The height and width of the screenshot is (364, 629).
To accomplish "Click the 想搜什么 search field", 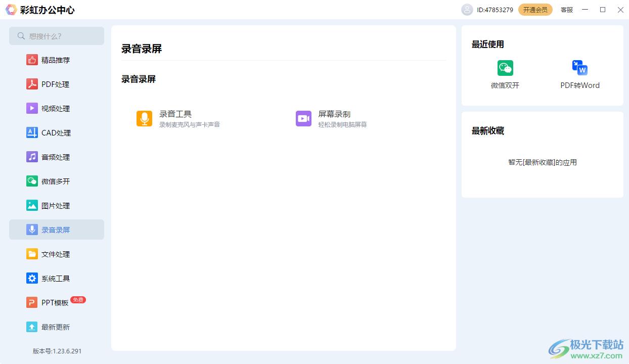I will 57,36.
